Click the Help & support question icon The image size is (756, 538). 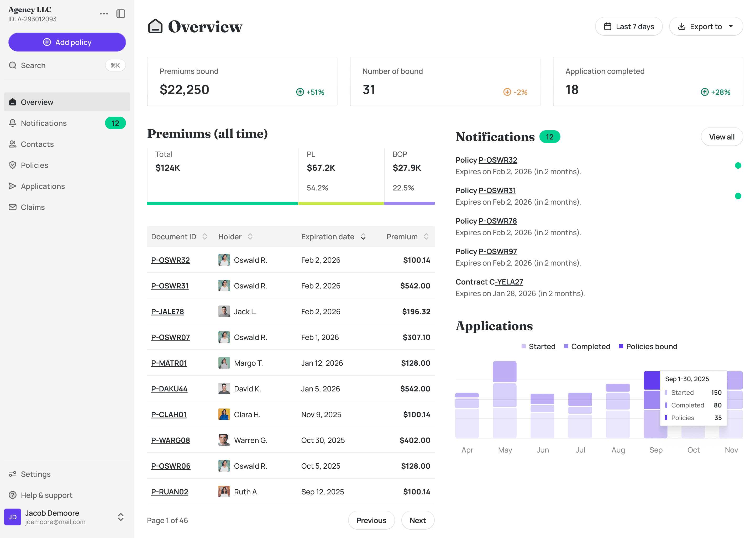pyautogui.click(x=13, y=495)
